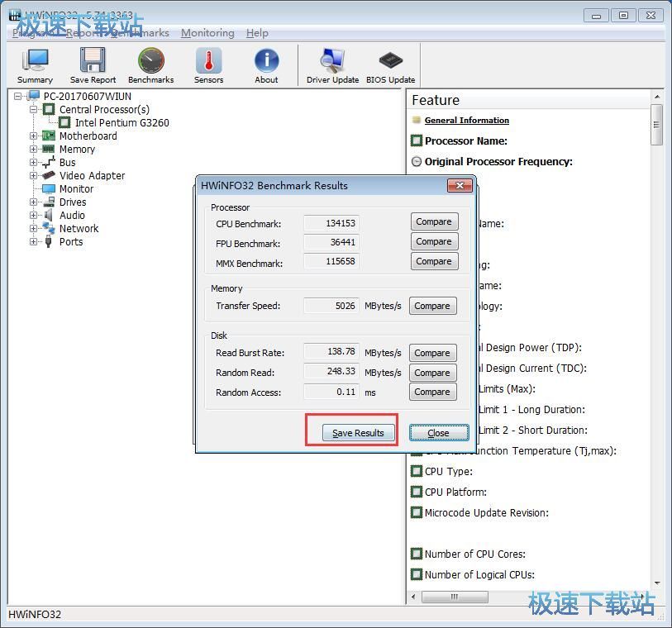Open the General Information link
Screen dimensions: 672x628
tap(467, 121)
